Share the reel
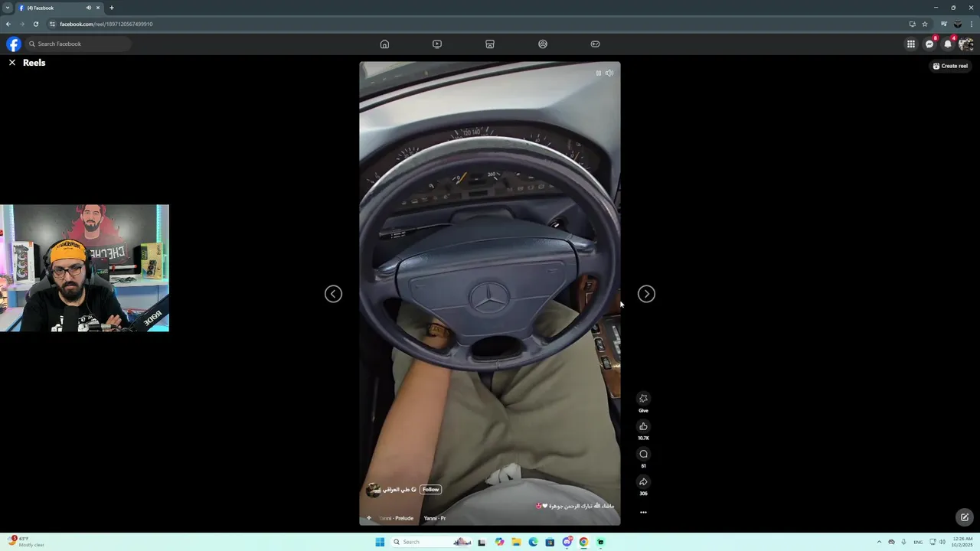The width and height of the screenshot is (980, 551). [x=643, y=482]
